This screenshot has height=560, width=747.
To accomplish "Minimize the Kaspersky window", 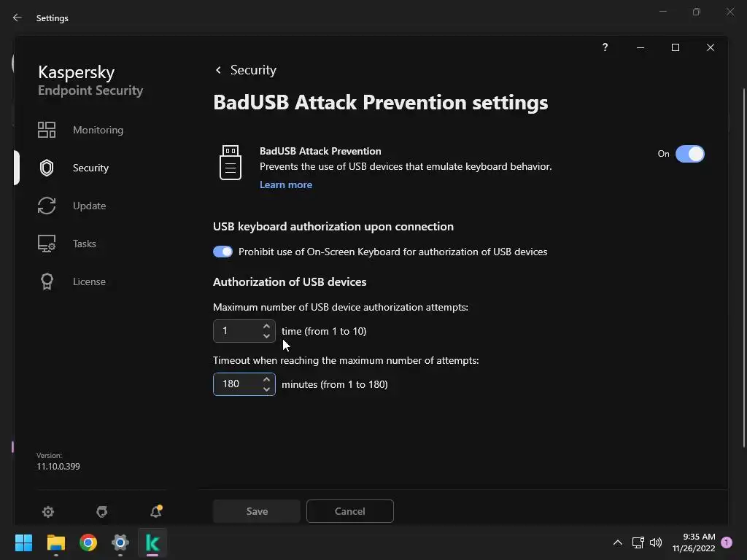I will pyautogui.click(x=640, y=47).
